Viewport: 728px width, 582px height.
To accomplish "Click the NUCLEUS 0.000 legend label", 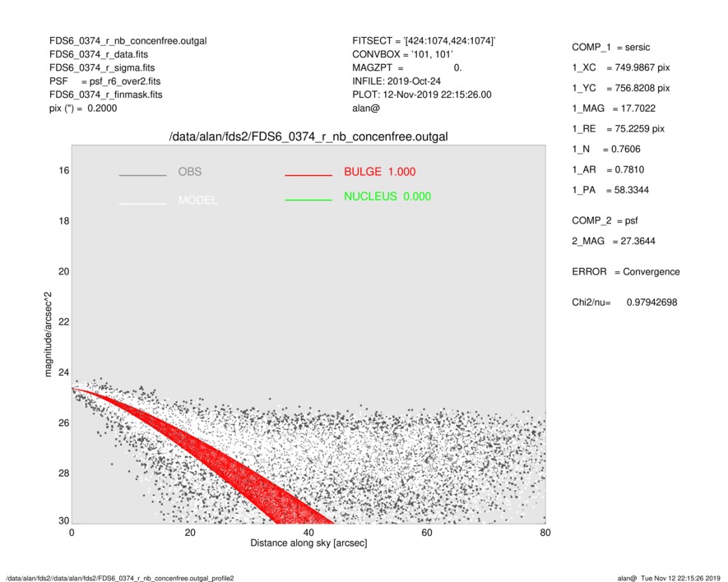I will pyautogui.click(x=387, y=196).
